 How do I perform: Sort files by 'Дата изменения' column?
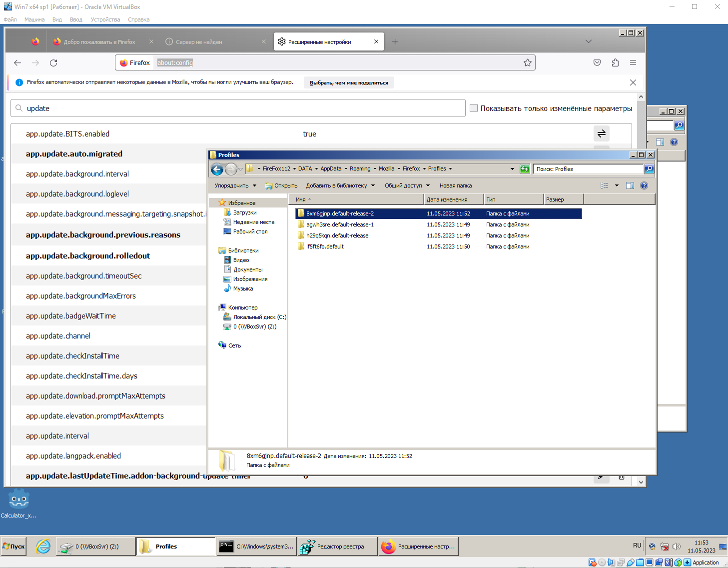454,199
